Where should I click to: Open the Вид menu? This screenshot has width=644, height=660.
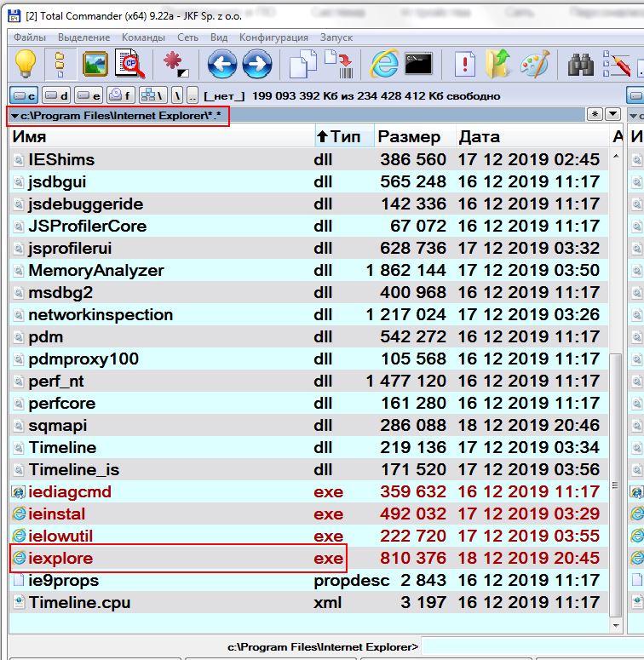[219, 37]
